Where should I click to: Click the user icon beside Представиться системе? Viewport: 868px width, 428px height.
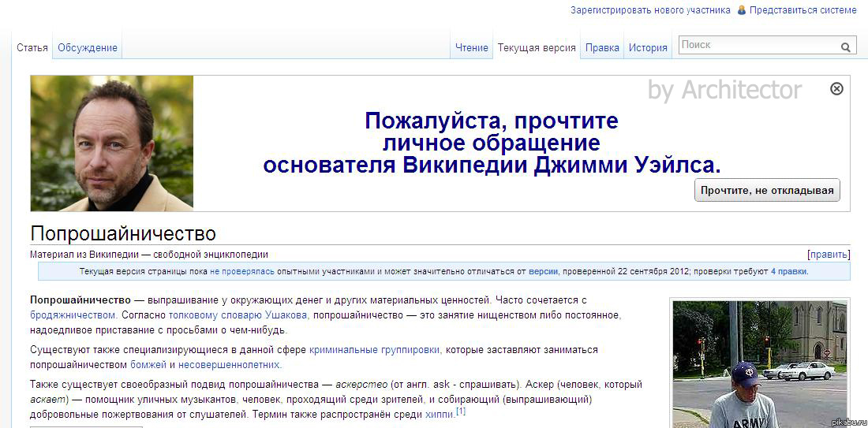742,10
